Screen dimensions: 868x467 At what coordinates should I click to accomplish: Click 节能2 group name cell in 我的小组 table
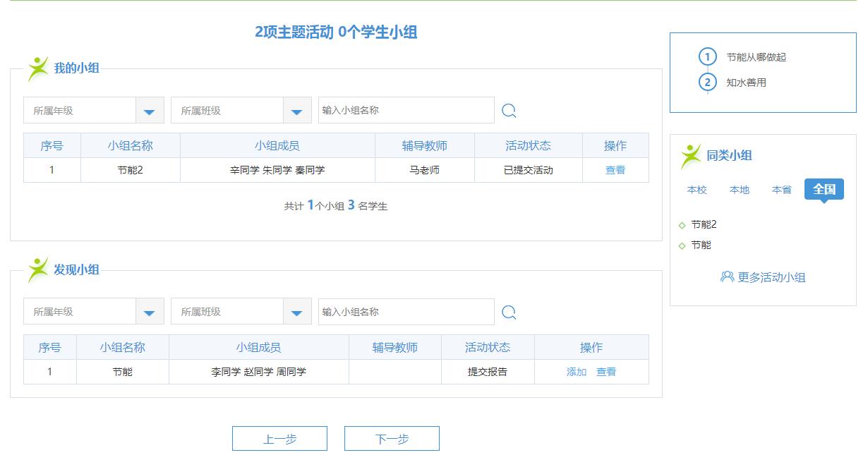(x=131, y=170)
